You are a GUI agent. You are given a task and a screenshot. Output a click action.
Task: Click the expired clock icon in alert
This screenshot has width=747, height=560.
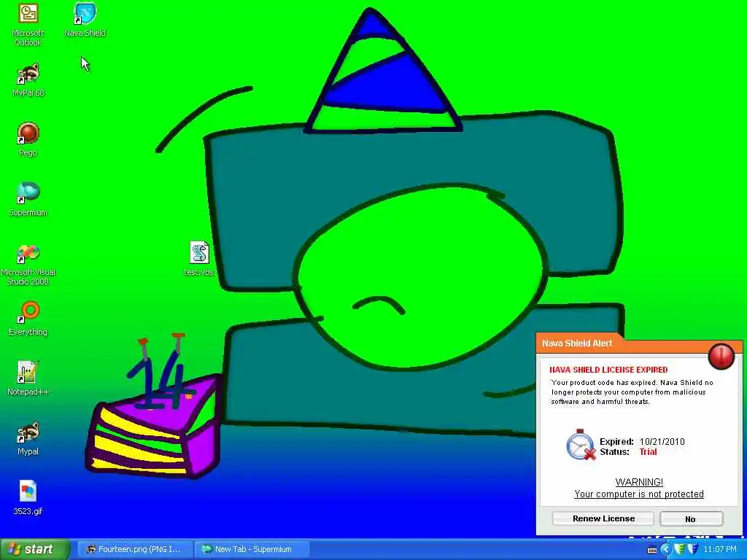tap(581, 445)
